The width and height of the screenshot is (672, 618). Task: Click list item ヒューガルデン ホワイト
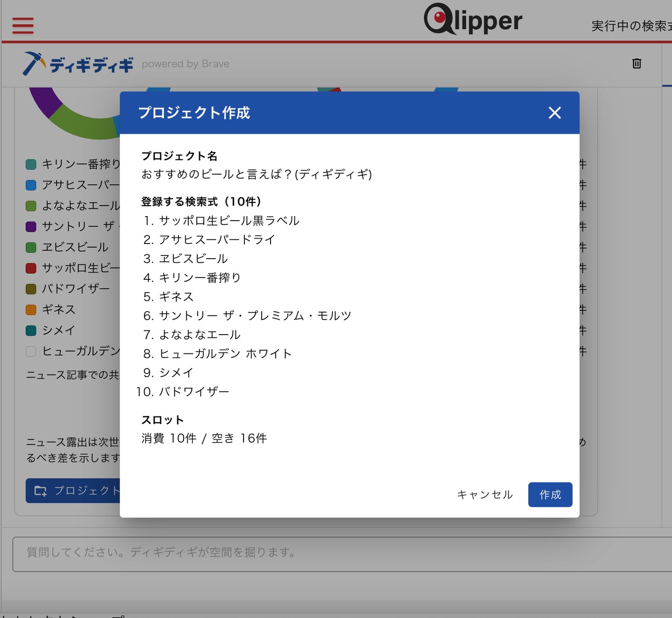[225, 353]
